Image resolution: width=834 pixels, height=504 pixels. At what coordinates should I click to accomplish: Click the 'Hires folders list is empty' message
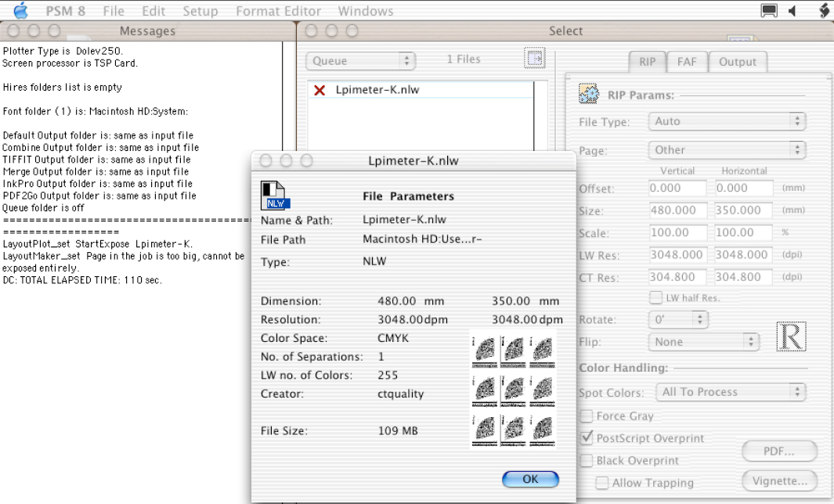click(62, 87)
